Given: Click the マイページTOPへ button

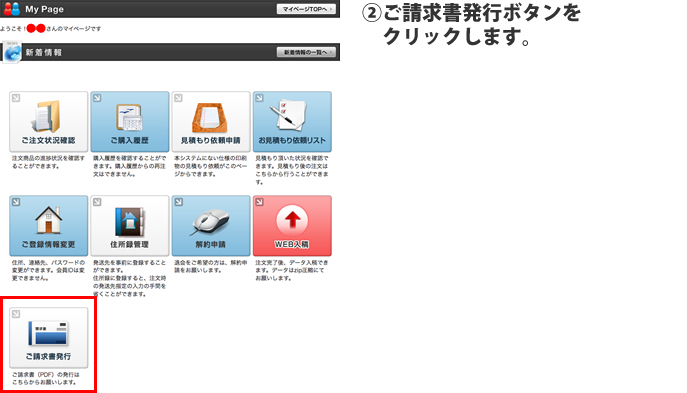Looking at the screenshot, I should [306, 9].
